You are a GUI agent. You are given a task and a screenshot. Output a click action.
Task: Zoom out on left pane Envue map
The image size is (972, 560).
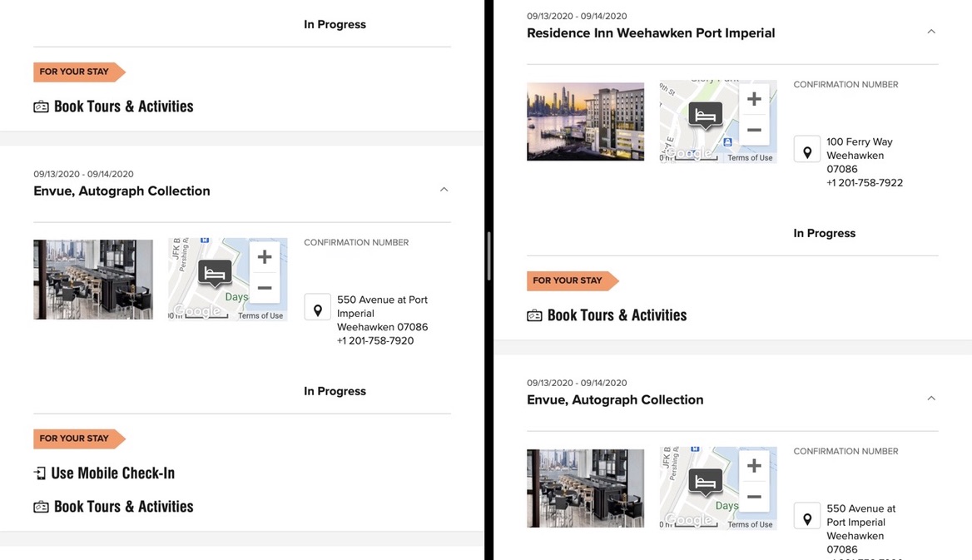265,288
